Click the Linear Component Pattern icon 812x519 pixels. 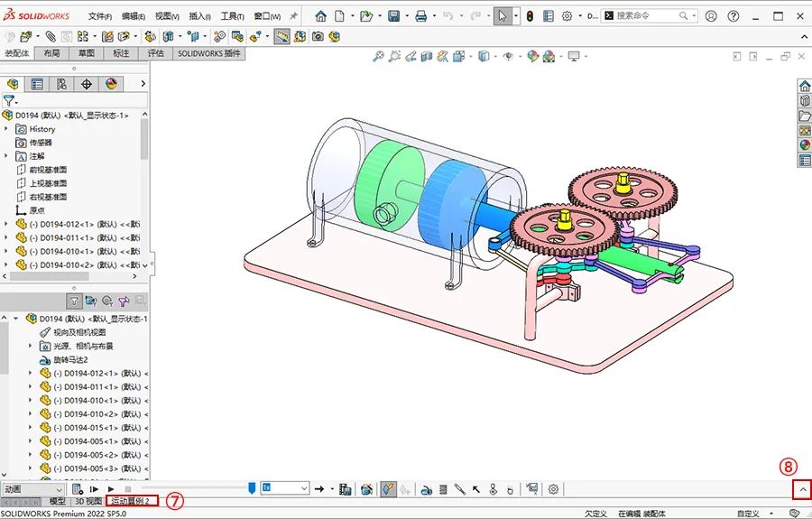82,37
